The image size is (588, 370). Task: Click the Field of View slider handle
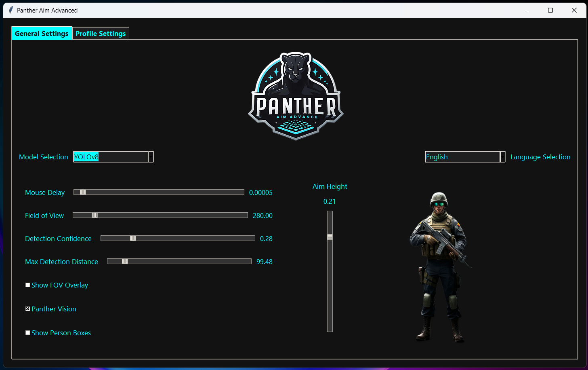tap(94, 215)
